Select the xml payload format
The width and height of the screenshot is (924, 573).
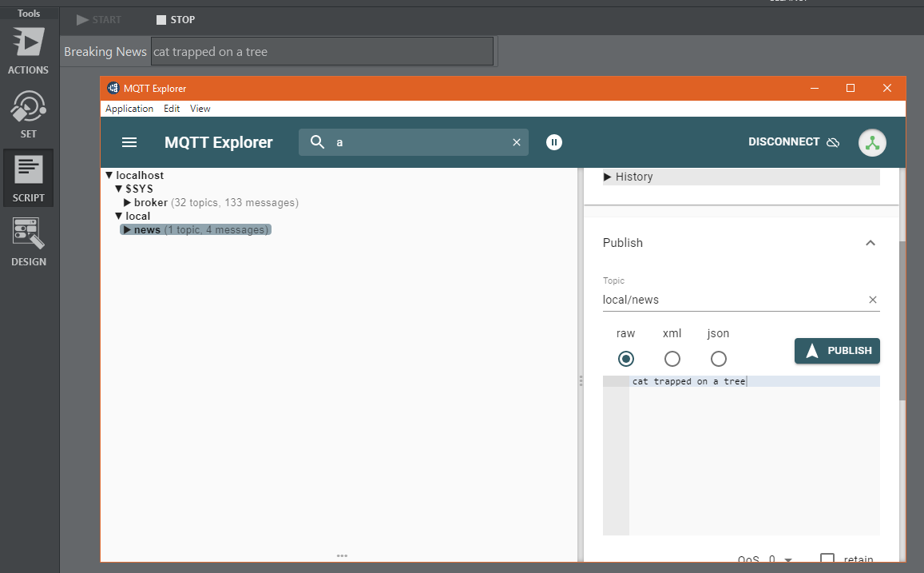click(x=672, y=359)
